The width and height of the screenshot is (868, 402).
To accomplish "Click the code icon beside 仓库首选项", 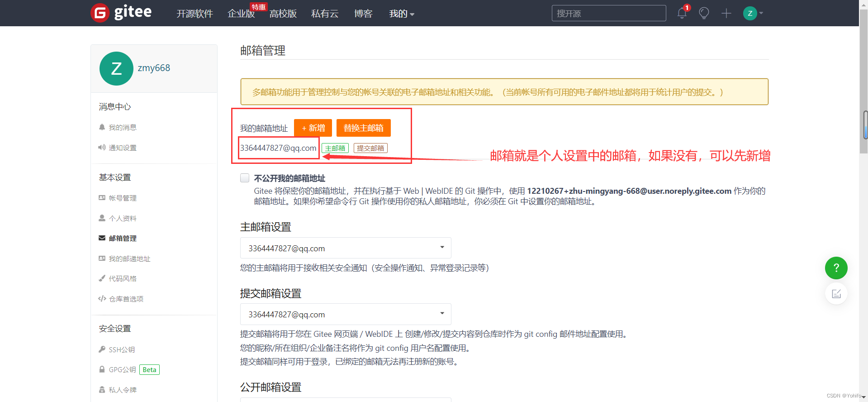I will [x=102, y=299].
